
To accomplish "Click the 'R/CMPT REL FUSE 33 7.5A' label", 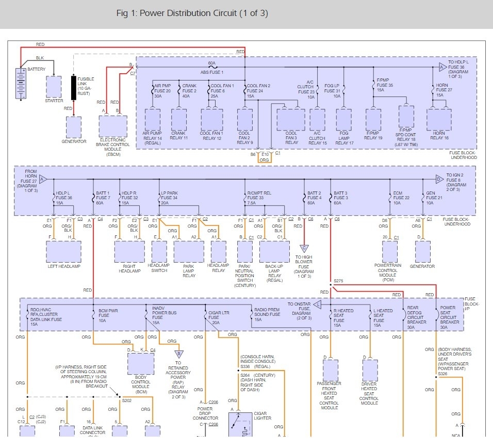I will (259, 198).
